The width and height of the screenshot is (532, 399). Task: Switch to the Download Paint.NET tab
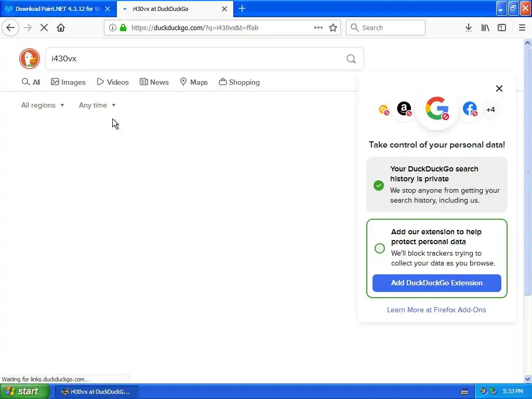coord(58,9)
